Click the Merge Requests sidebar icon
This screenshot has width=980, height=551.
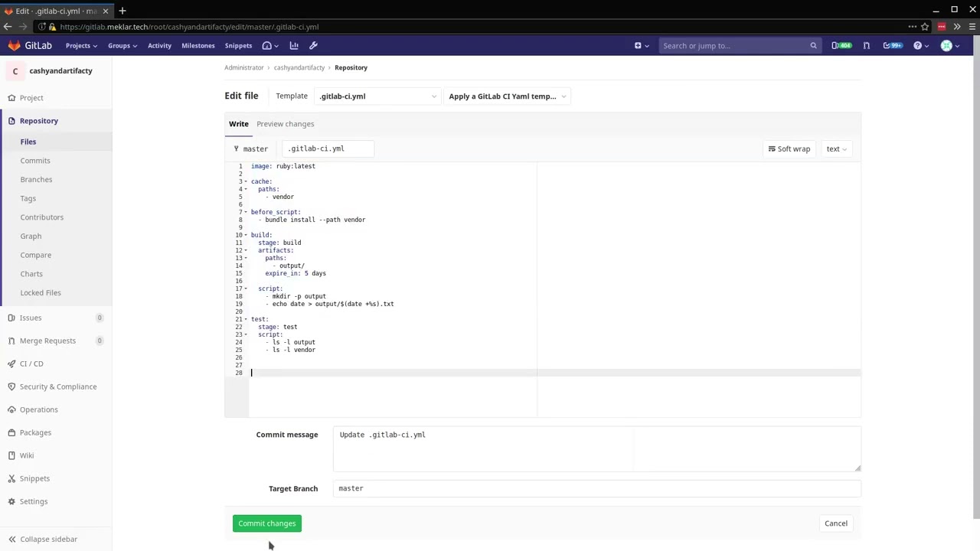(x=11, y=341)
